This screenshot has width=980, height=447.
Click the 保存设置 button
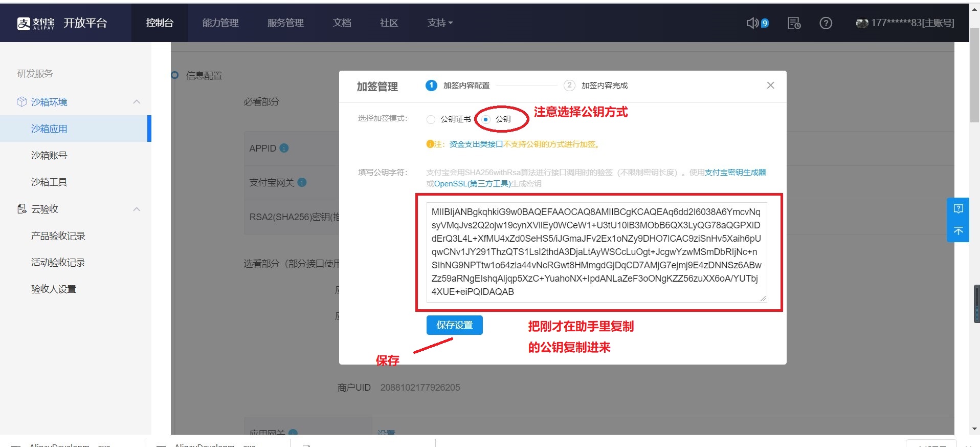coord(454,325)
